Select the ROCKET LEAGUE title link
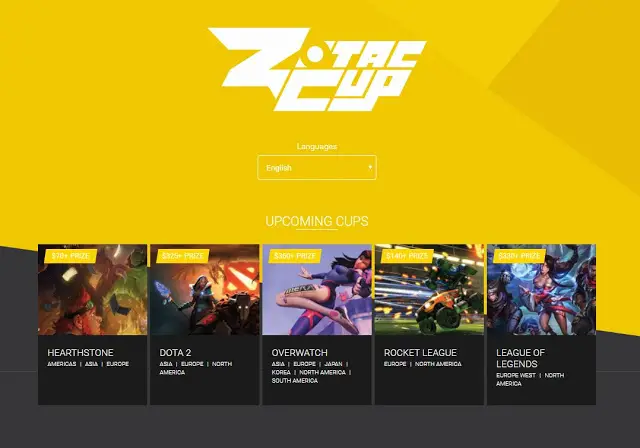Screen dimensions: 640x448 [x=420, y=353]
